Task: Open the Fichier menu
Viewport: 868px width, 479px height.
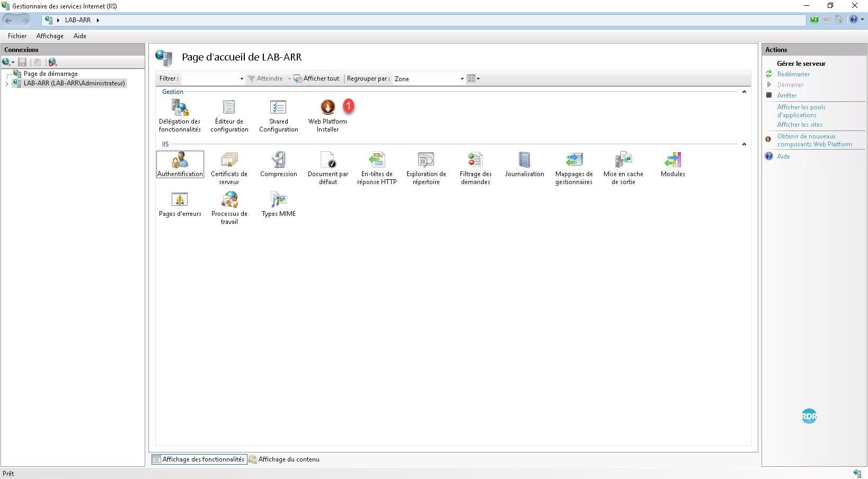Action: tap(17, 36)
